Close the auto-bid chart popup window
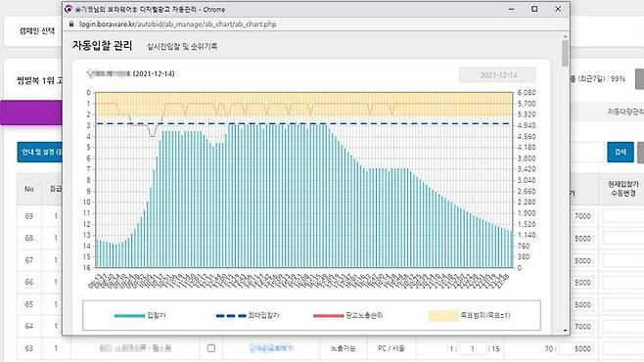 coord(558,9)
